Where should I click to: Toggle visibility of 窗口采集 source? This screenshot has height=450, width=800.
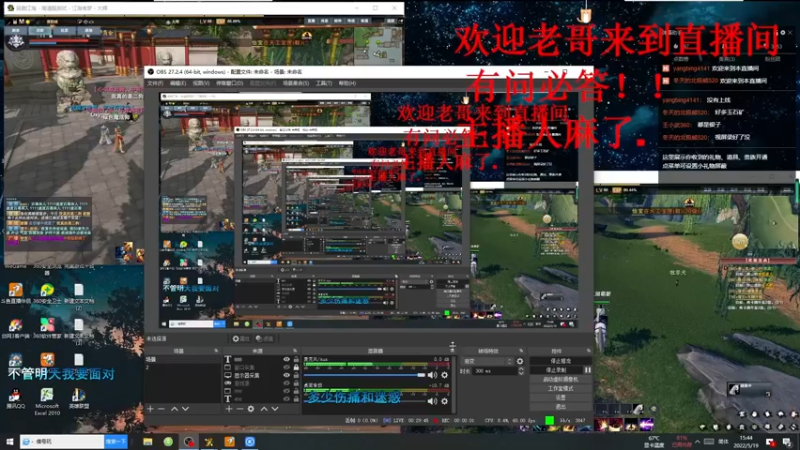coord(286,367)
